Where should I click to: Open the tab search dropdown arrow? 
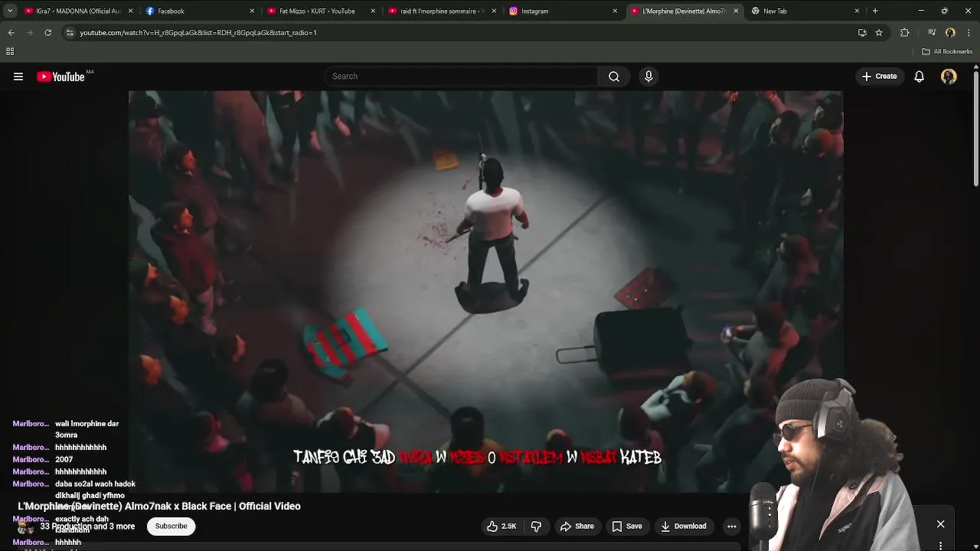click(x=10, y=11)
